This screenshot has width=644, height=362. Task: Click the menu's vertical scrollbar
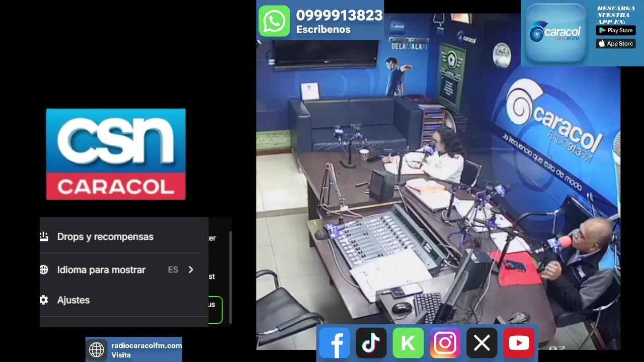pos(230,277)
